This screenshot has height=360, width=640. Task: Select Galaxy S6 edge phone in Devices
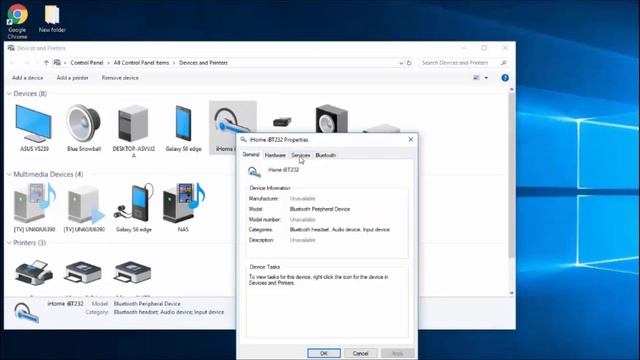point(183,128)
